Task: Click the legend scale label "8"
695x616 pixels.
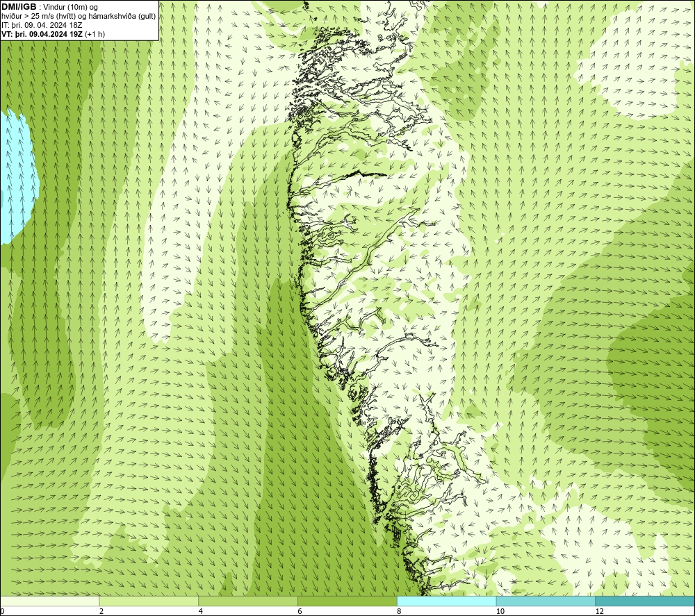Action: [x=400, y=611]
